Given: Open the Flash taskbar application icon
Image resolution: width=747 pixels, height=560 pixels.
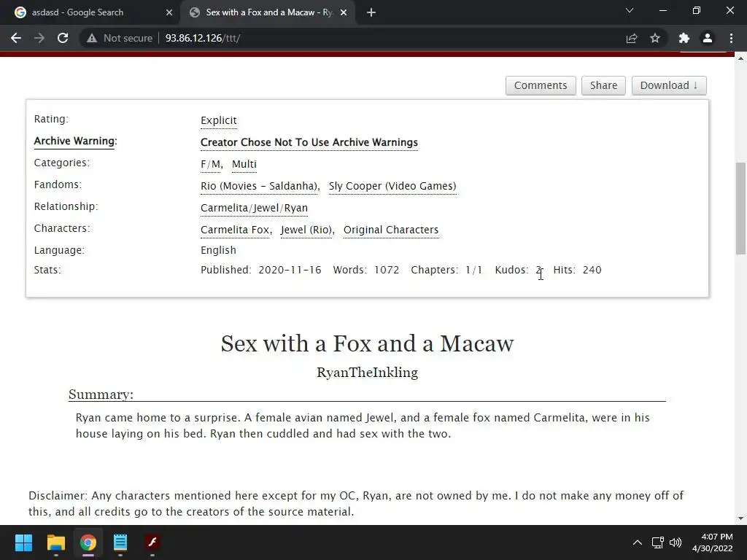Looking at the screenshot, I should 152,542.
